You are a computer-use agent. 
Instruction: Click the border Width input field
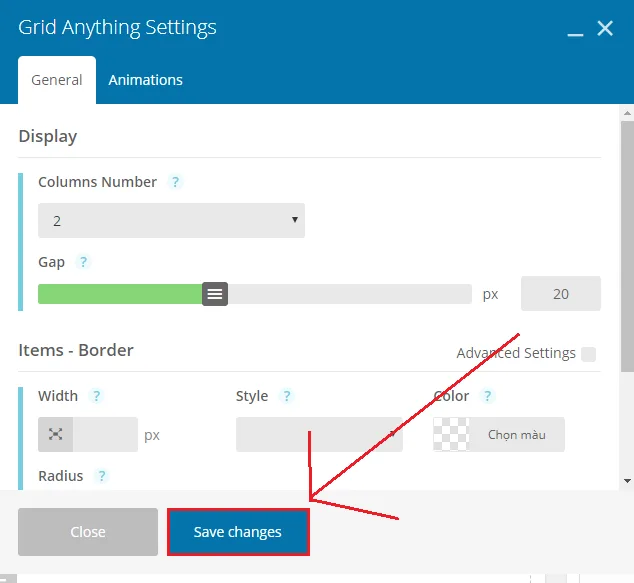(105, 435)
